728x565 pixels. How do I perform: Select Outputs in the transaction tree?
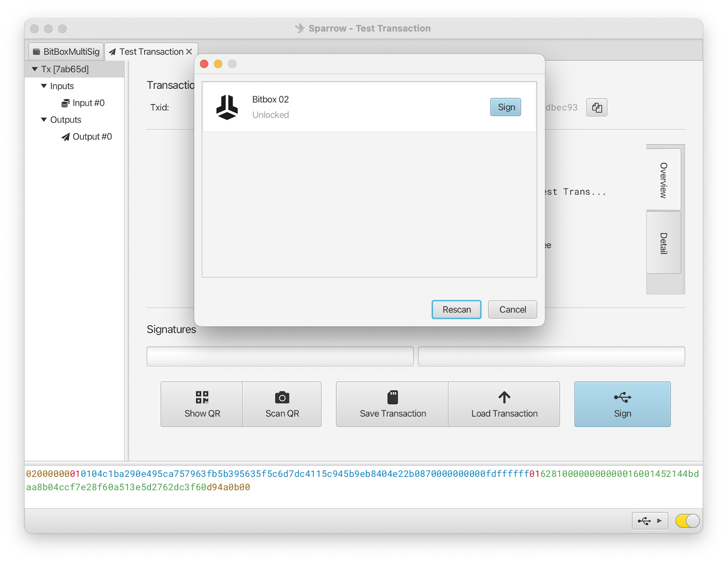tap(66, 120)
